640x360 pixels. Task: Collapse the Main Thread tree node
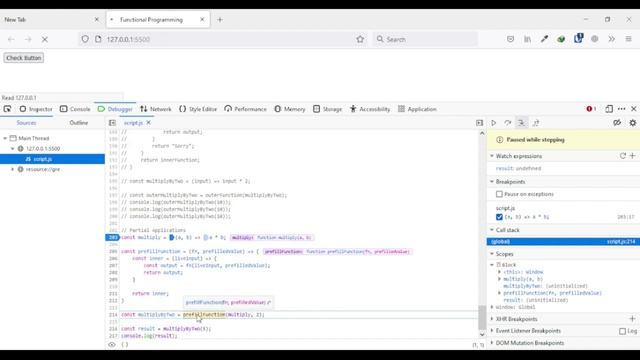[x=5, y=138]
